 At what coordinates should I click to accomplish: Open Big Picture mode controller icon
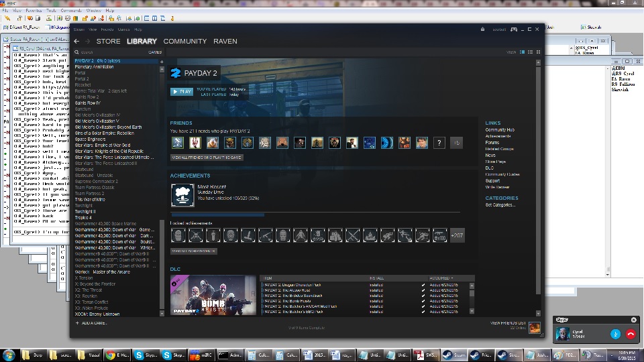(x=513, y=29)
